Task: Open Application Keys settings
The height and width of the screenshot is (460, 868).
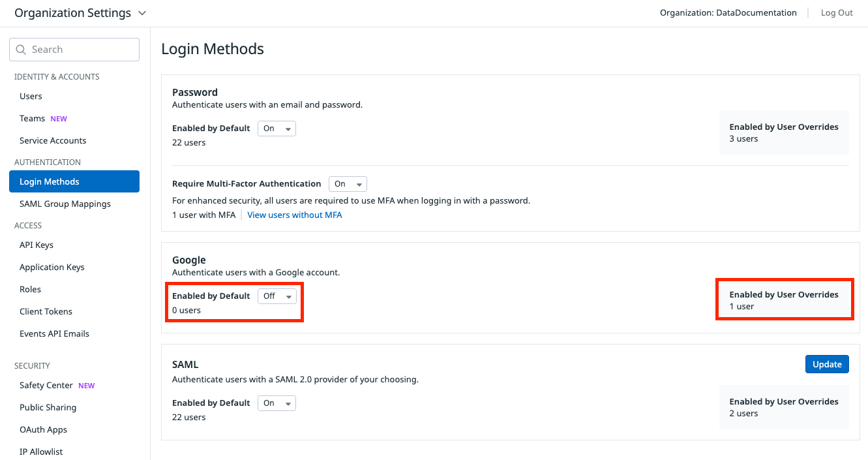Action: coord(52,267)
